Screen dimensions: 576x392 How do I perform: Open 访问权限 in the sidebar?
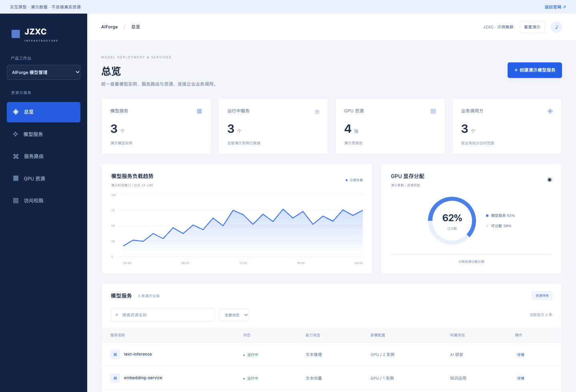pos(44,201)
